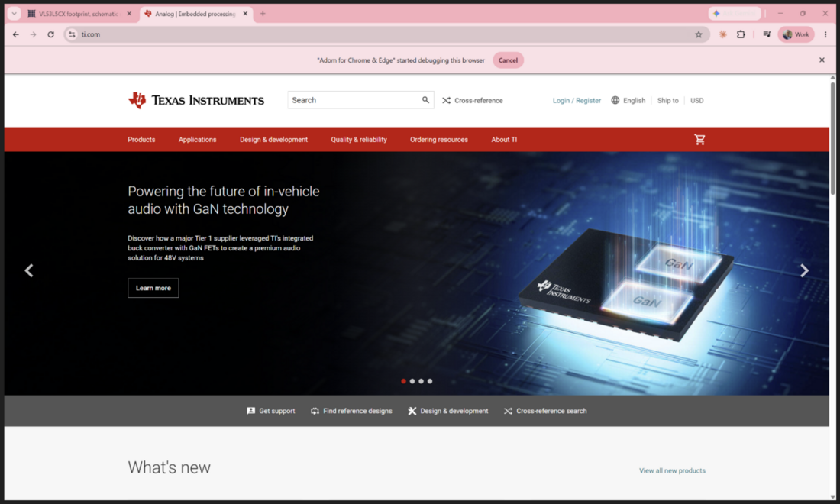Open the Ship to selector
This screenshot has width=840, height=504.
(x=667, y=100)
